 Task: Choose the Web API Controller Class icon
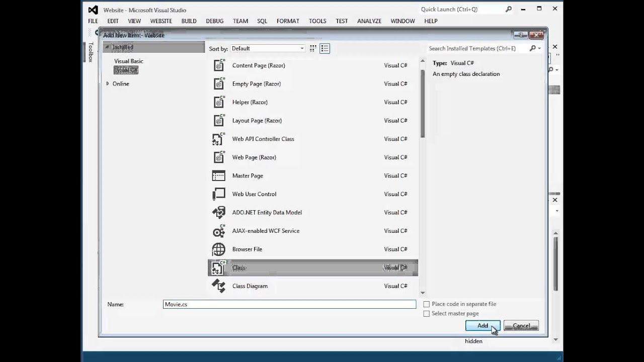219,139
